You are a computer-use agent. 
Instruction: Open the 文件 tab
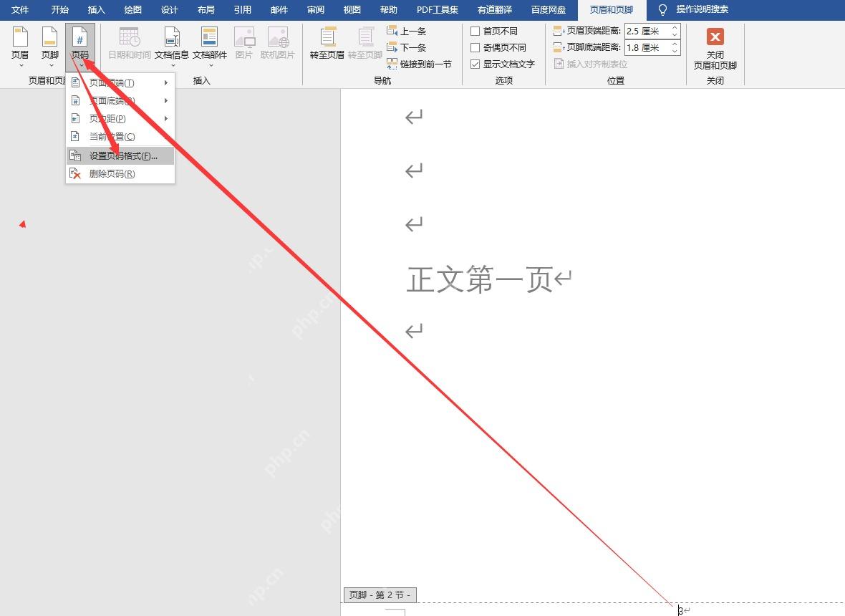[20, 10]
